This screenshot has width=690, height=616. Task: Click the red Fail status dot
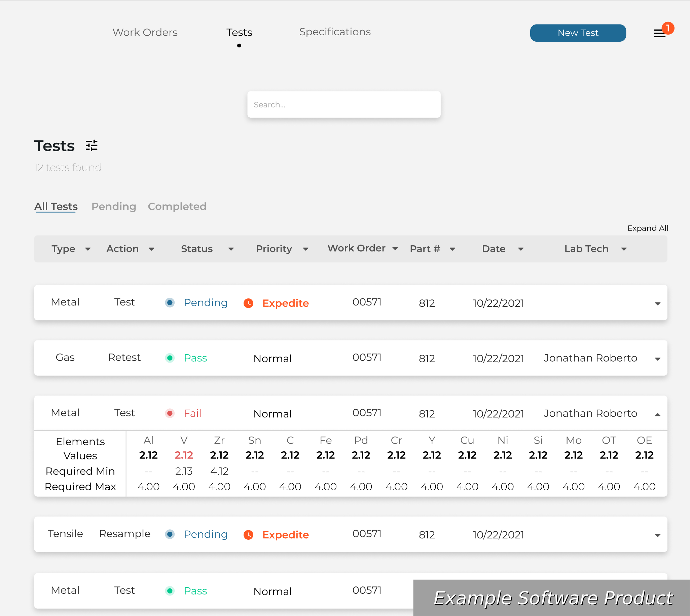pos(170,413)
